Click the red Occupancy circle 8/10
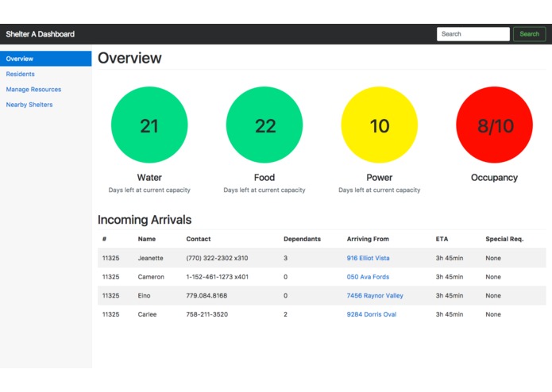Viewport: 552px width, 392px height. (x=494, y=125)
